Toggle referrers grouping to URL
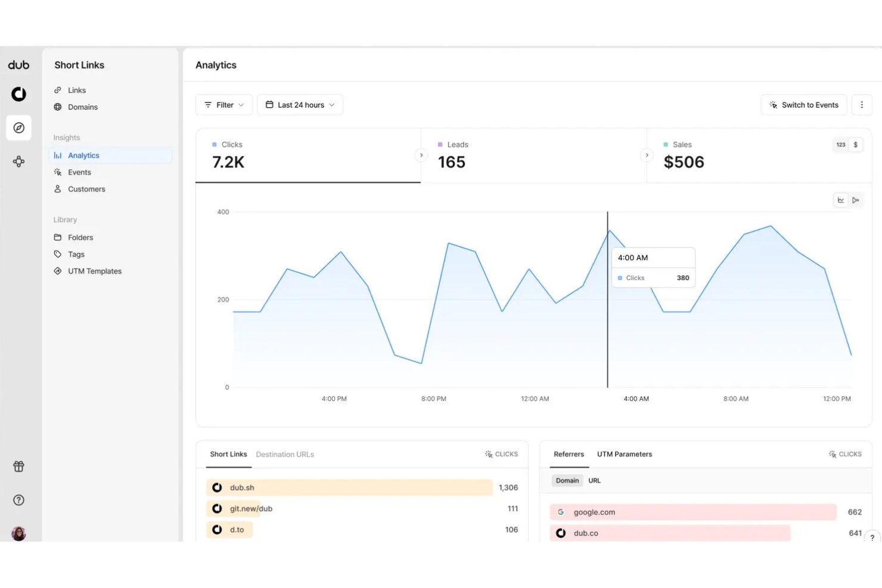 (x=595, y=481)
